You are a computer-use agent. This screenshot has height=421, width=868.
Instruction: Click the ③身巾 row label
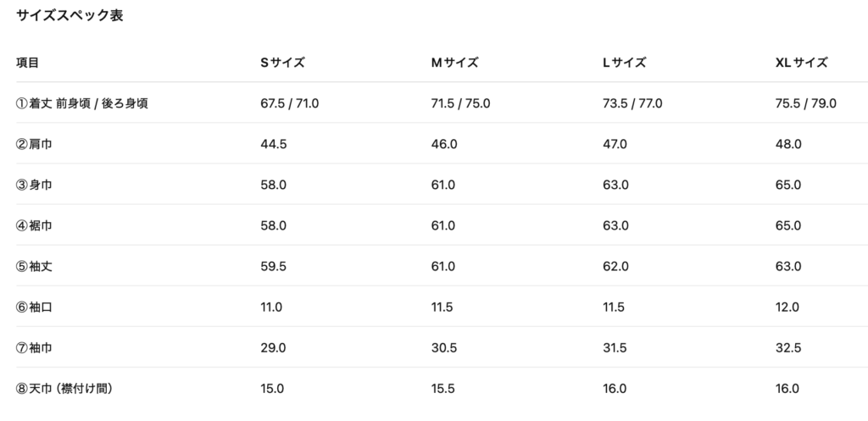point(34,185)
